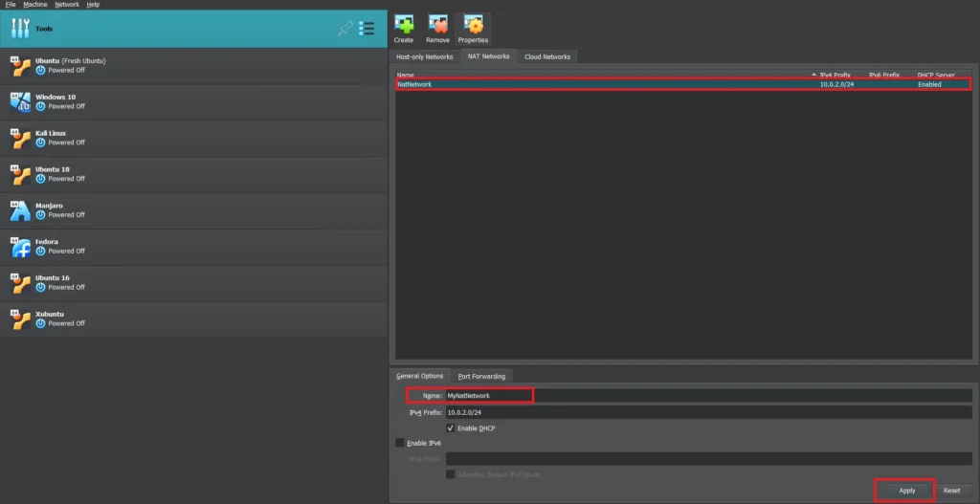Select the Ubuntu (Fresh Ubuntu) VM icon
980x504 pixels.
tap(20, 66)
